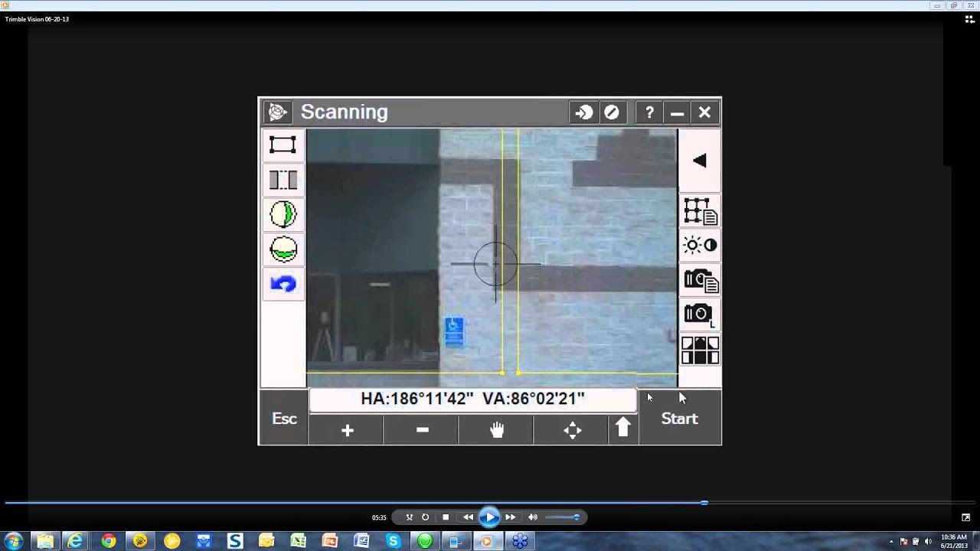
Task: Show hidden system tray icons
Action: (x=891, y=541)
